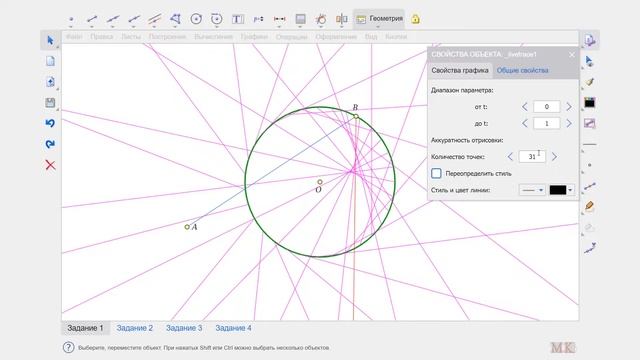The image size is (640, 360).
Task: Choose the Segment tool
Action: coord(92,19)
